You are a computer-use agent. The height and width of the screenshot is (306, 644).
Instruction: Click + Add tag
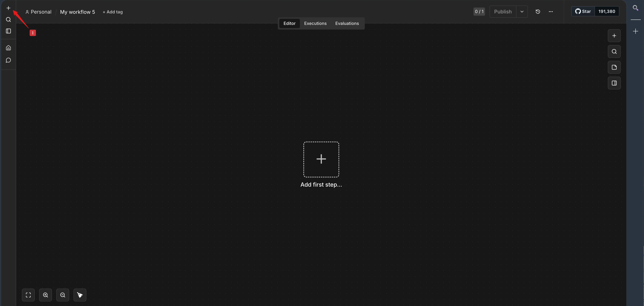(x=113, y=12)
